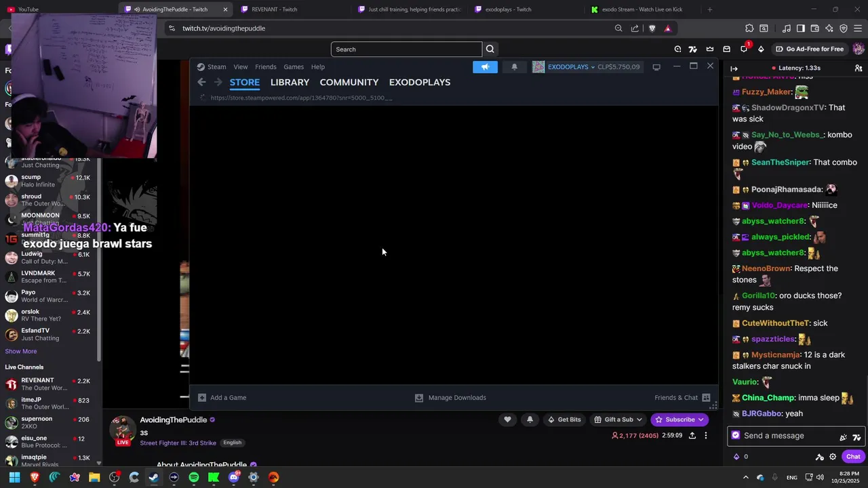Expand the Gift a Sub dropdown
868x488 pixels.
618,420
